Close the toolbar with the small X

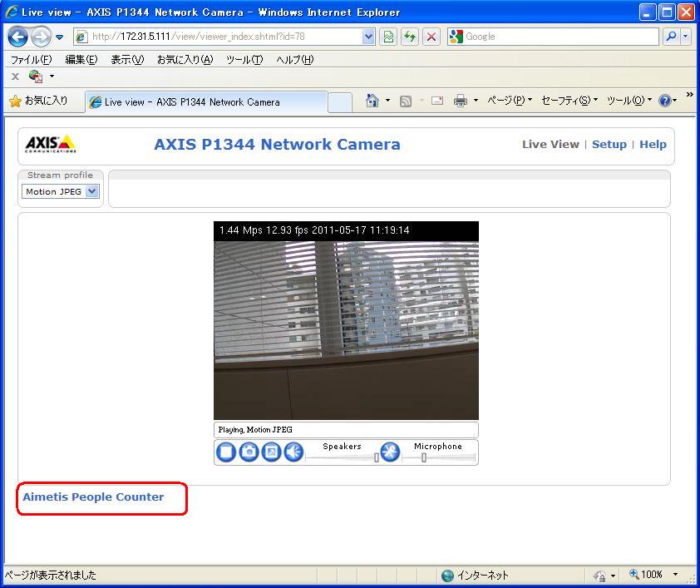pyautogui.click(x=15, y=77)
